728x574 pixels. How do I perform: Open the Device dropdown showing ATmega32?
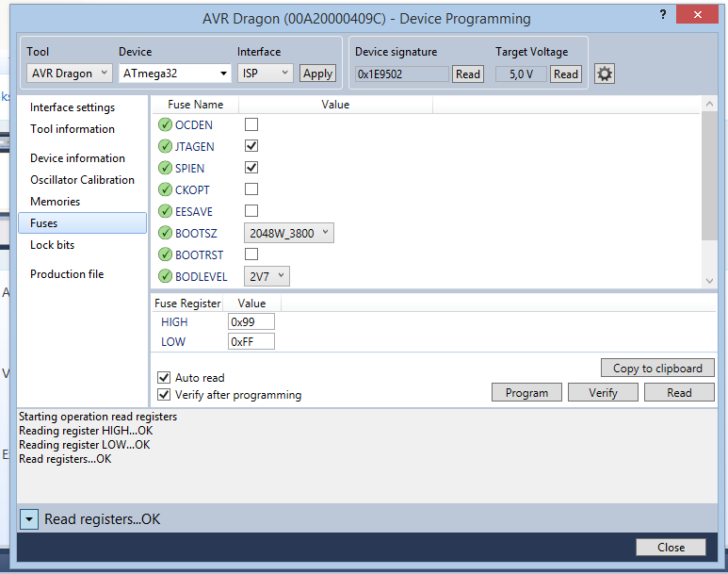175,74
